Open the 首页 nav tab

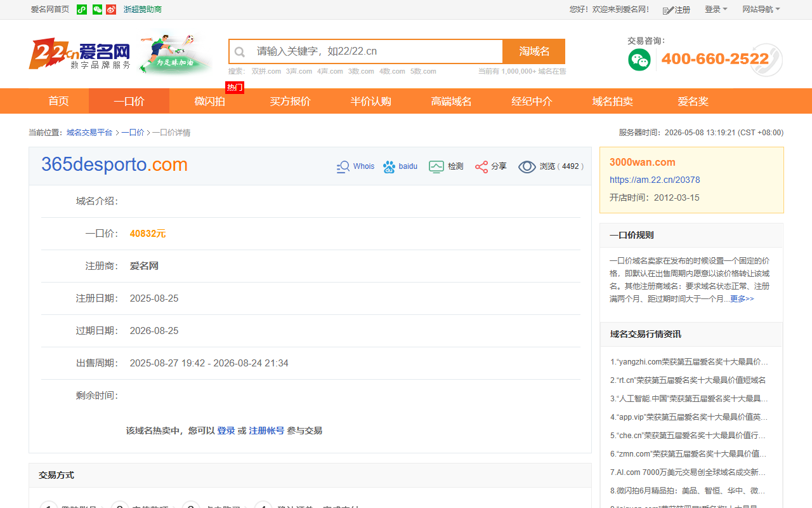58,101
